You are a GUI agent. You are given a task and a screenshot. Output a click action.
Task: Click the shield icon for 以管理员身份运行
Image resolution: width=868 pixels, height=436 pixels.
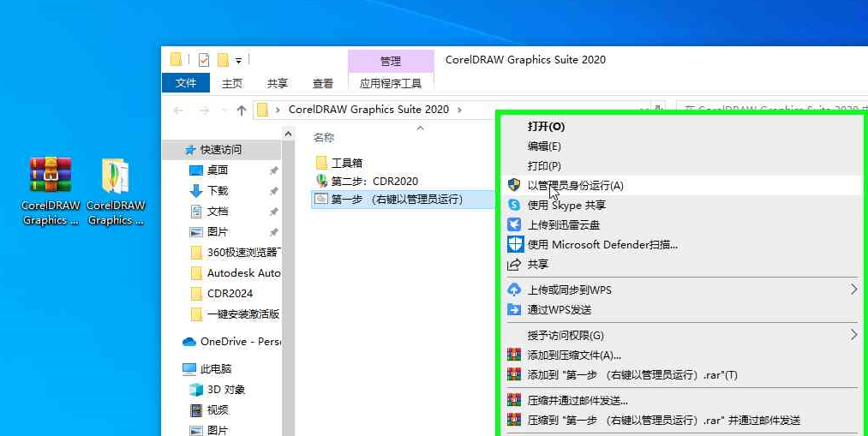click(514, 185)
